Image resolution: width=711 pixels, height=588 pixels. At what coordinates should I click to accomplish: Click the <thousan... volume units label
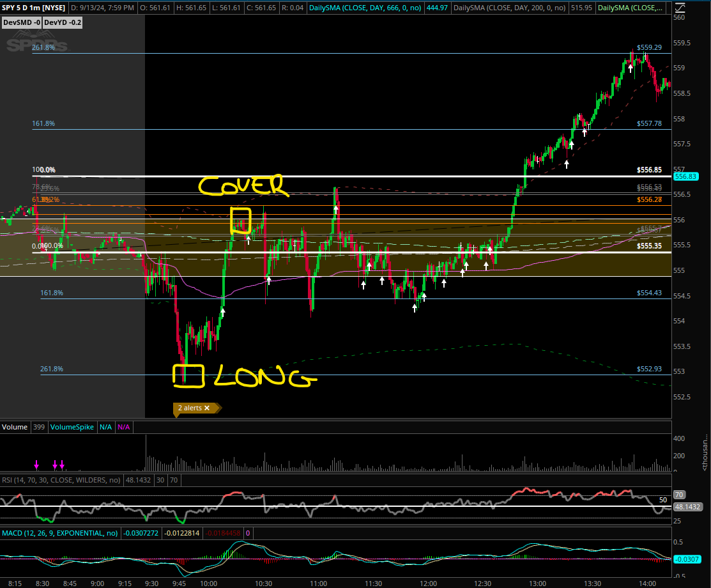(705, 454)
